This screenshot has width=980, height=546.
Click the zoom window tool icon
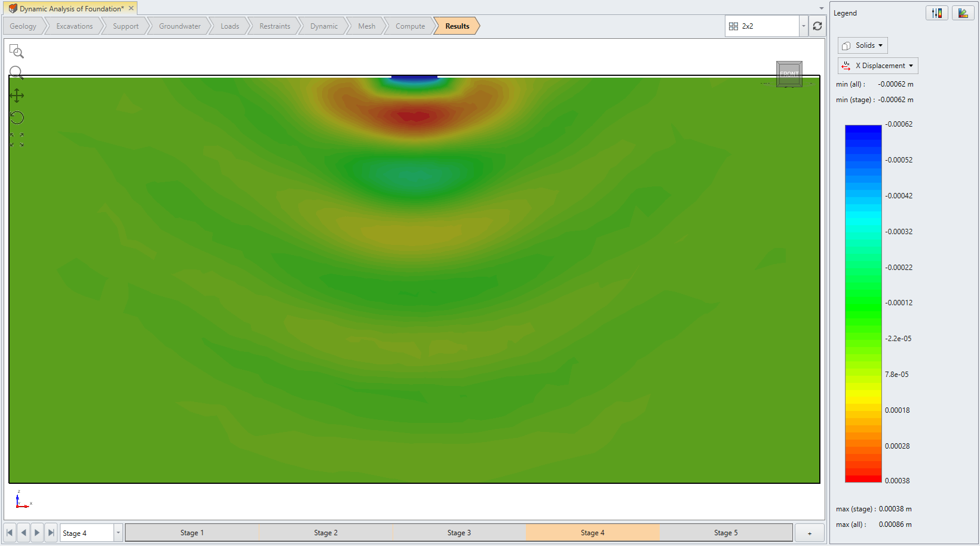point(17,52)
